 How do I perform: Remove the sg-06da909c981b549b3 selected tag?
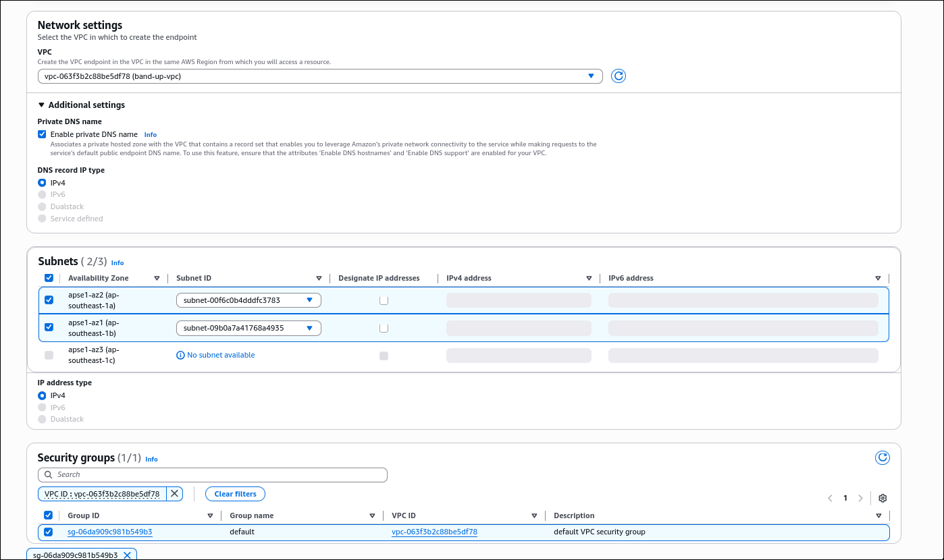tap(127, 555)
